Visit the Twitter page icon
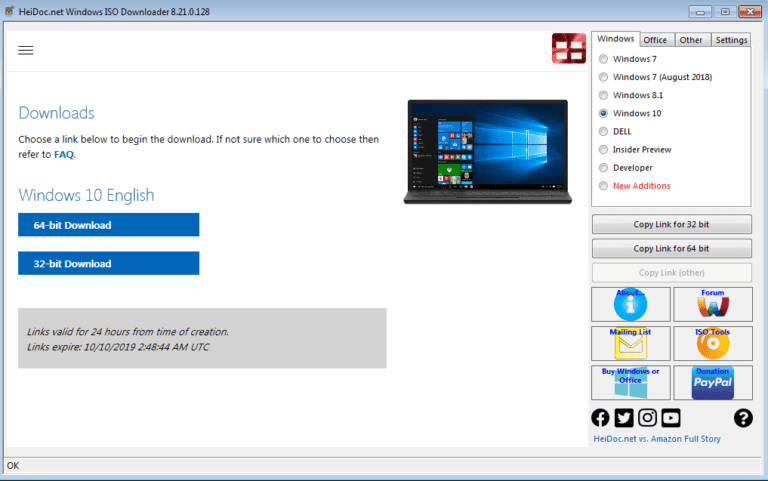 [x=624, y=418]
